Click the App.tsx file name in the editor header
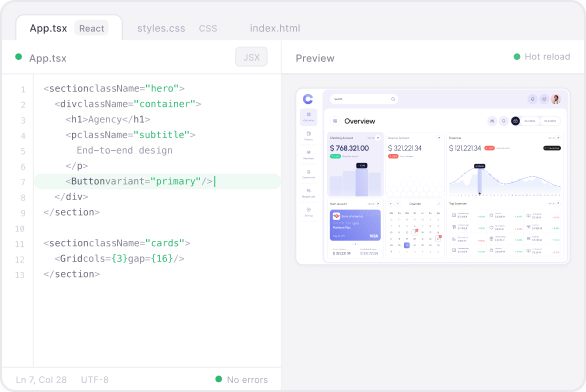Screen dimensions: 586x392 click(48, 58)
